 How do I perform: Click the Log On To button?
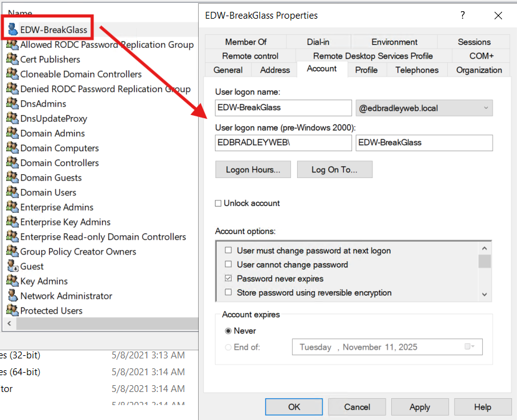[334, 169]
